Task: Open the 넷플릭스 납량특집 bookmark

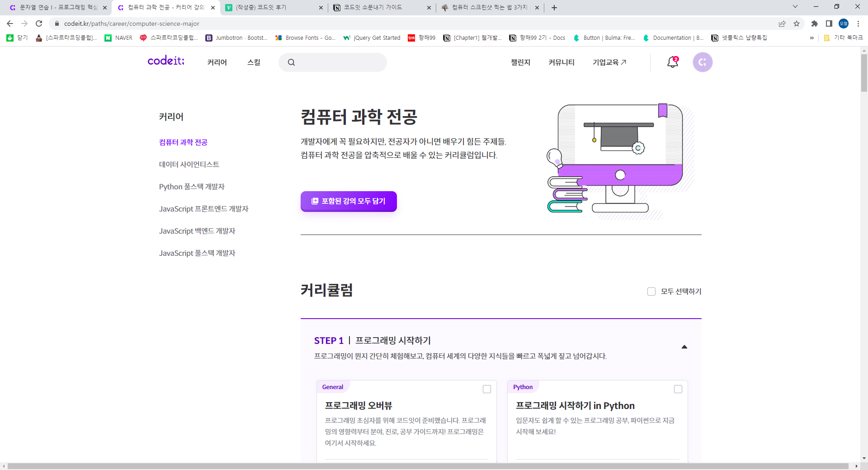Action: pos(739,38)
